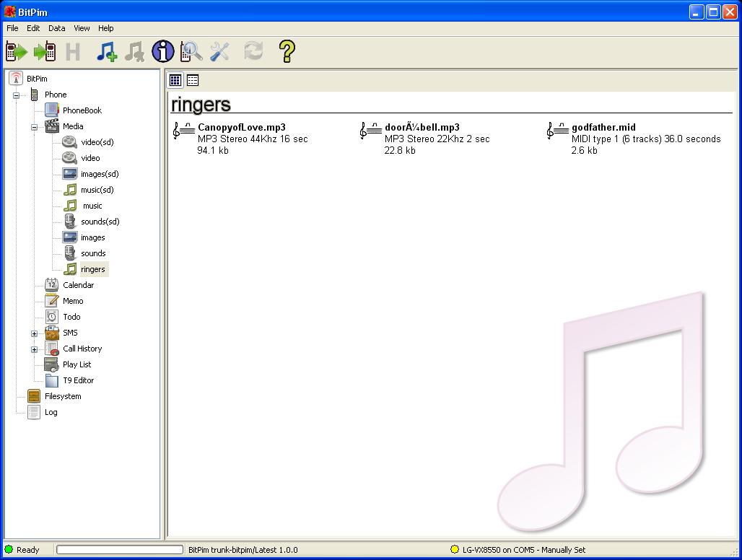Click the T9 Editor folder icon

[x=51, y=380]
